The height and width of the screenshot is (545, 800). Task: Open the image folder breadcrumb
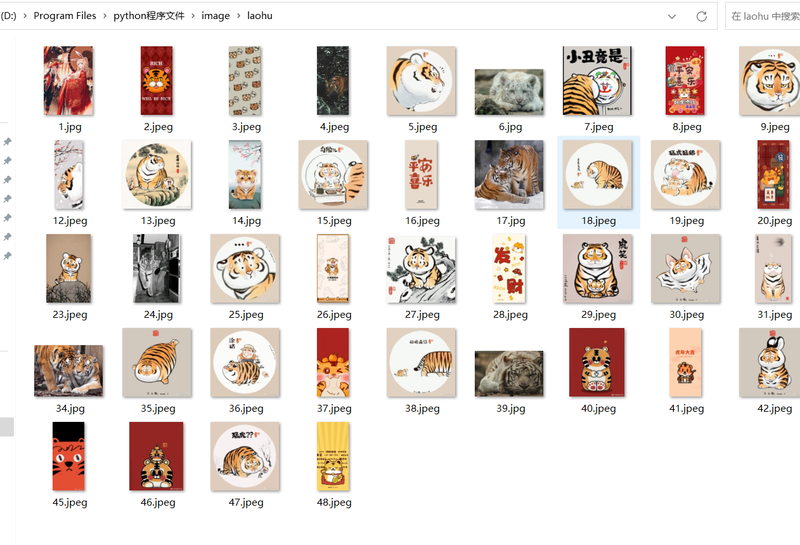click(x=215, y=16)
